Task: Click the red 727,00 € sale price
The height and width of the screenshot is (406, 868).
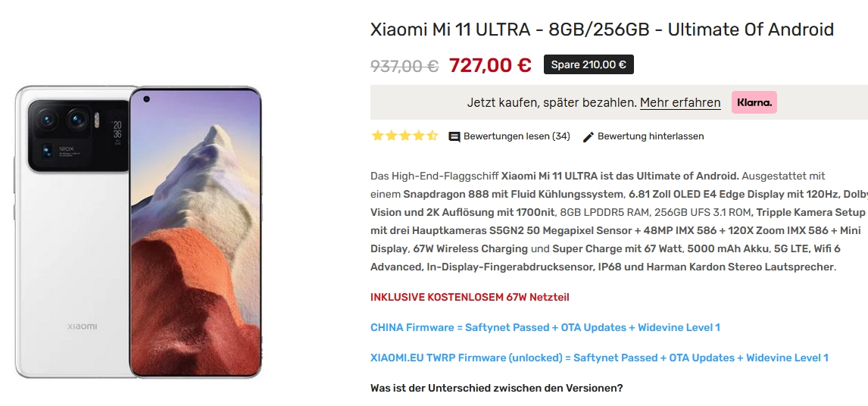Action: (x=490, y=65)
